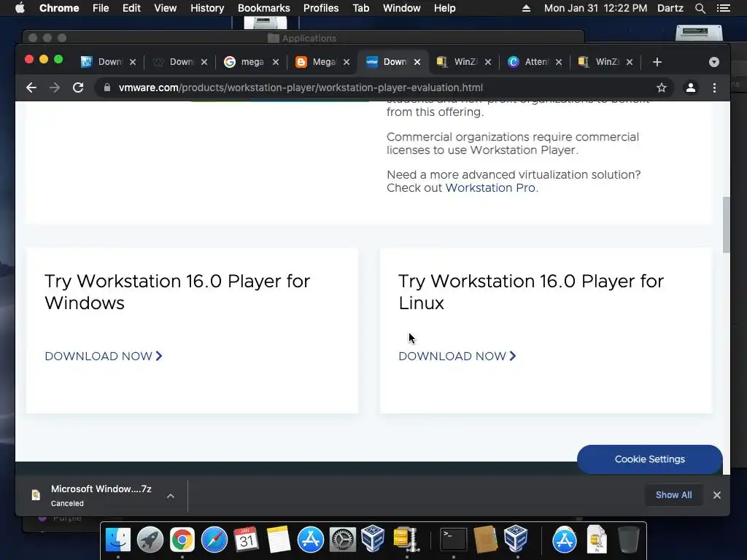Viewport: 747px width, 560px height.
Task: Dismiss the downloads bar
Action: coord(717,495)
